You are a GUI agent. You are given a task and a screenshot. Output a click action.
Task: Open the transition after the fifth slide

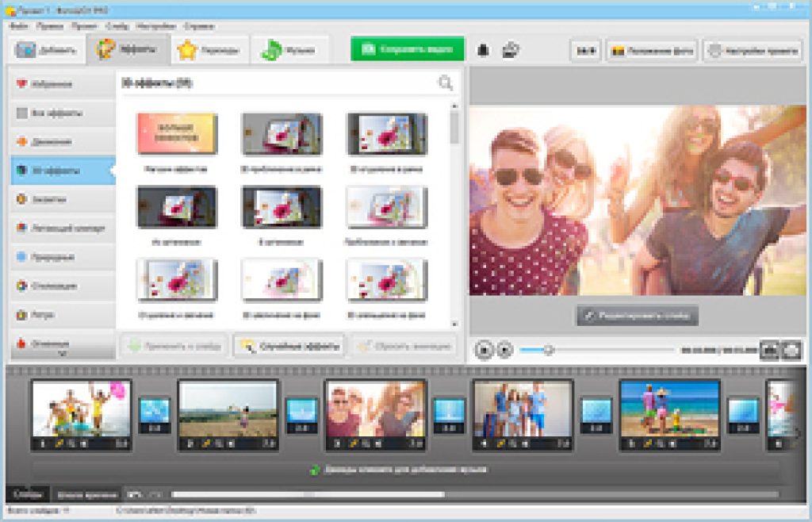click(x=743, y=415)
